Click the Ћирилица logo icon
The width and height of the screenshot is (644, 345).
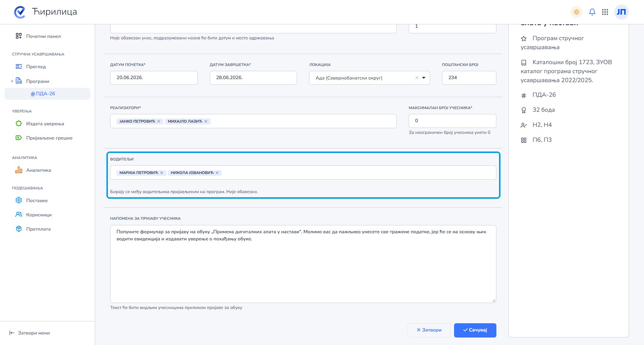coord(19,12)
